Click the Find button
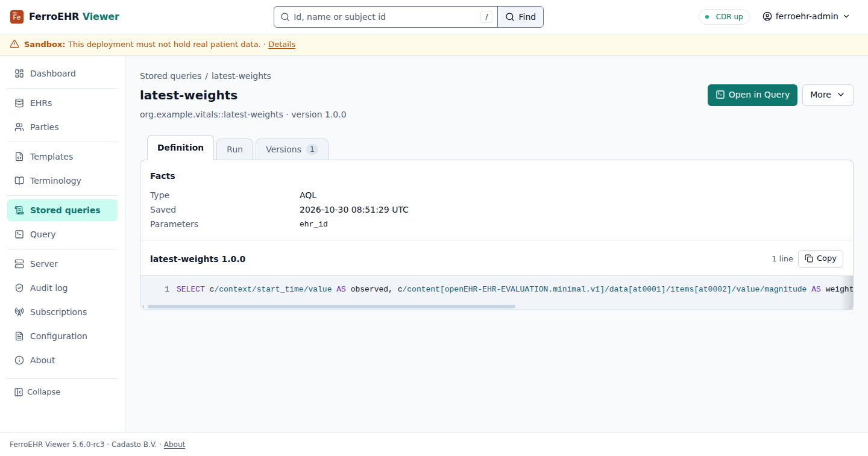The image size is (868, 456). coord(521,17)
